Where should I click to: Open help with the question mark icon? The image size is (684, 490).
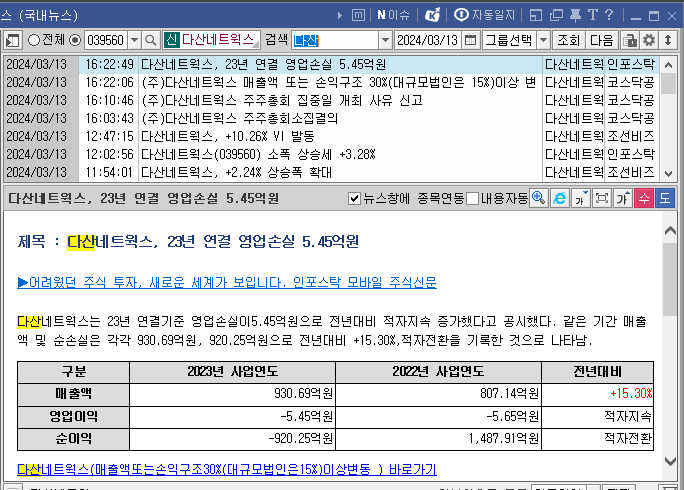(609, 15)
